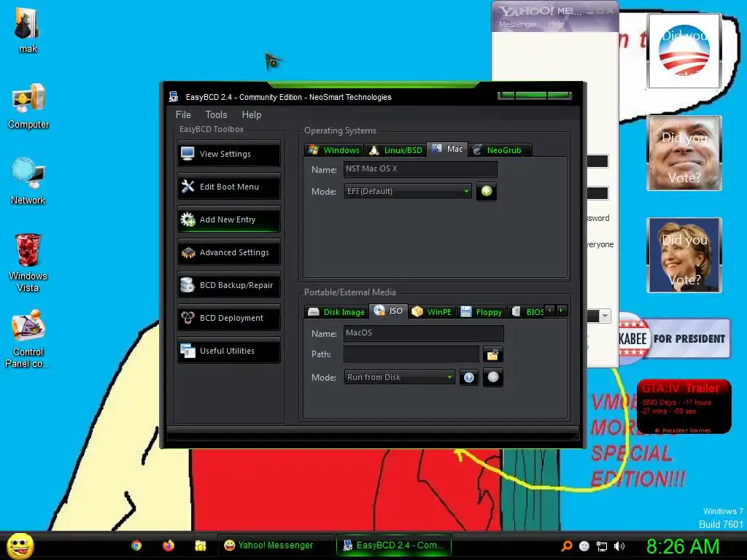Select the Mac operating system tab
The width and height of the screenshot is (747, 560).
[447, 149]
